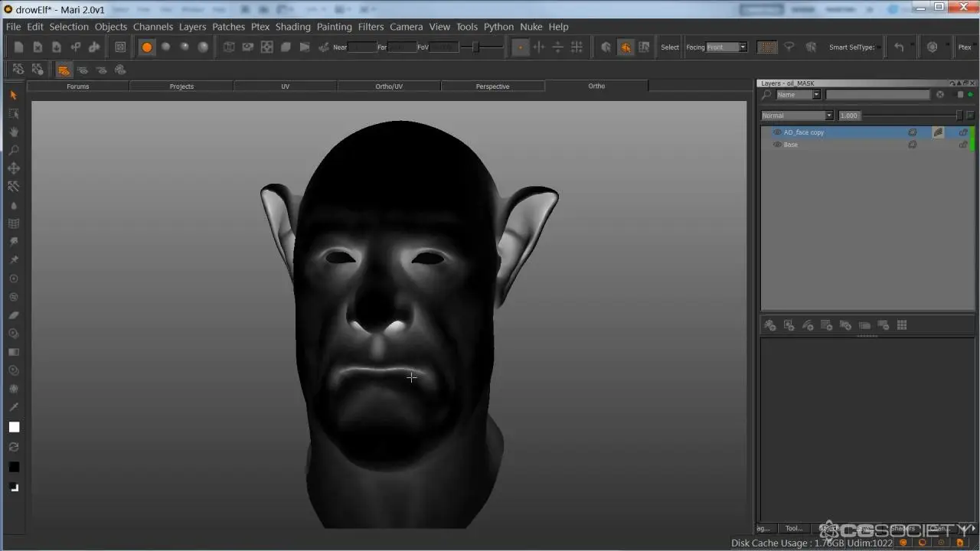The width and height of the screenshot is (980, 551).
Task: Click the flat orange shading sphere icon
Action: (x=147, y=47)
